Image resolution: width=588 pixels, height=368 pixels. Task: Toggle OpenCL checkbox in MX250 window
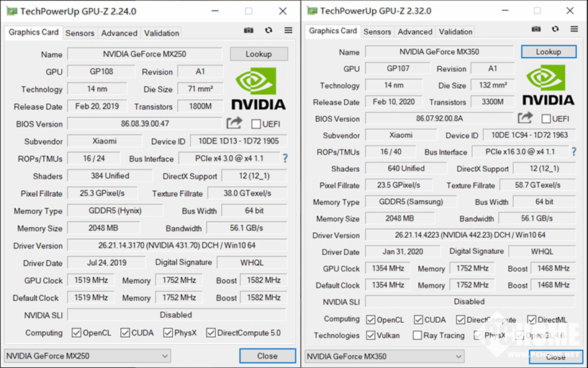click(x=76, y=333)
